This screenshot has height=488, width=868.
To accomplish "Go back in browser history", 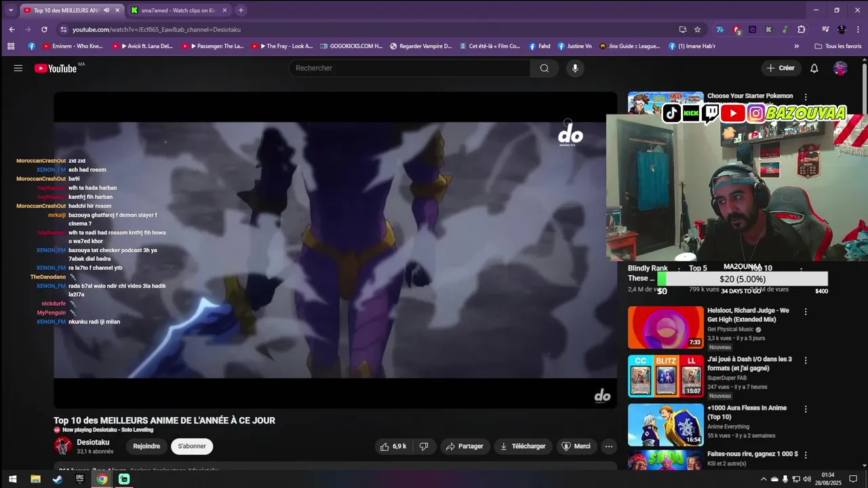I will 12,29.
